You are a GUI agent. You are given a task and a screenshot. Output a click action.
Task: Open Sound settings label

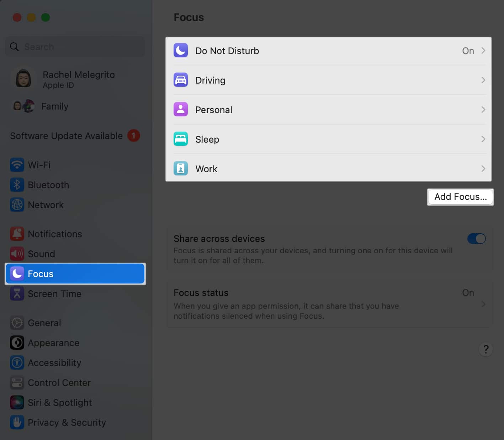41,254
